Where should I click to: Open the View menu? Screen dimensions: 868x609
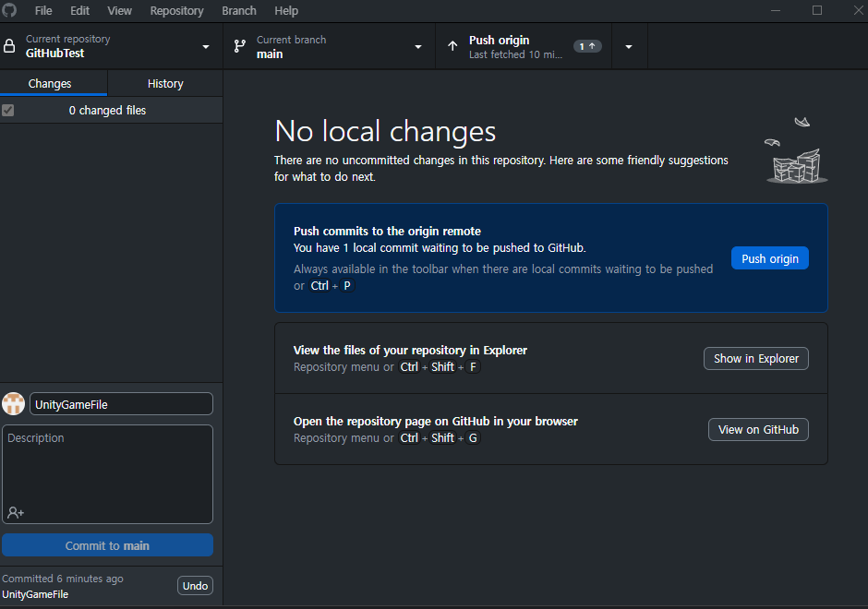coord(119,10)
